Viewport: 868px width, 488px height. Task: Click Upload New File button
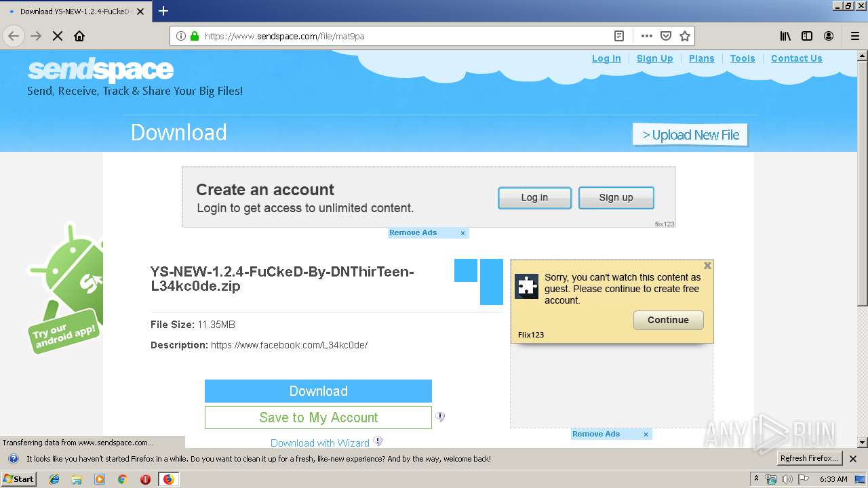[690, 135]
